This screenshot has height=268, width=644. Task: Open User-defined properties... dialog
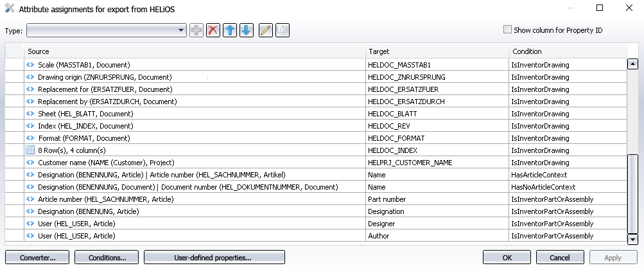tap(214, 258)
